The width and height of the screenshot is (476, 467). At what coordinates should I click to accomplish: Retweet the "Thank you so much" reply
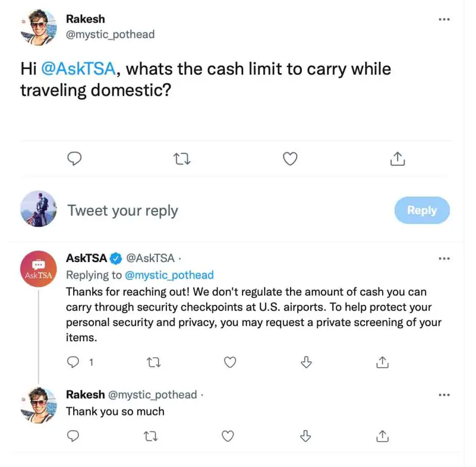click(x=152, y=436)
